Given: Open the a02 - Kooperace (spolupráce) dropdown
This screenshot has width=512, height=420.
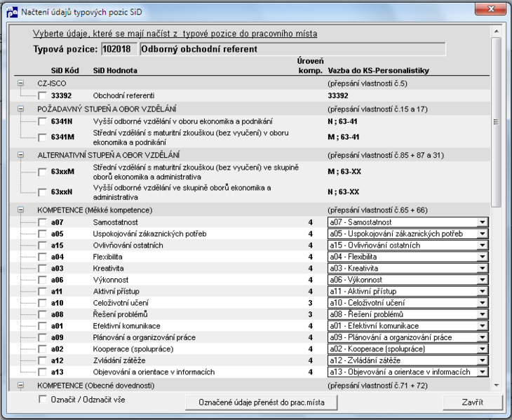Looking at the screenshot, I should click(x=483, y=349).
